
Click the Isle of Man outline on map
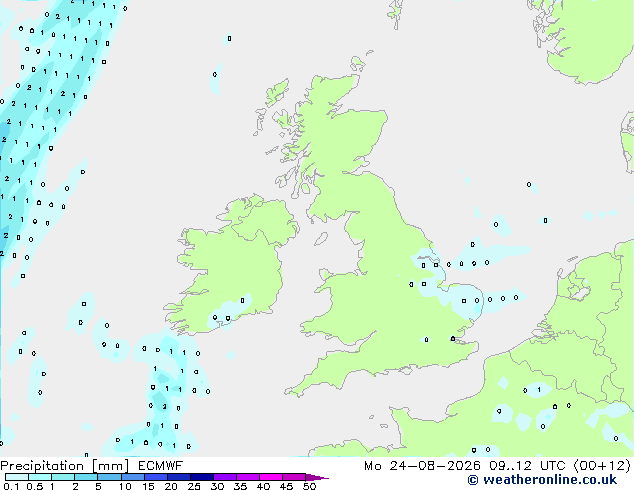click(321, 239)
